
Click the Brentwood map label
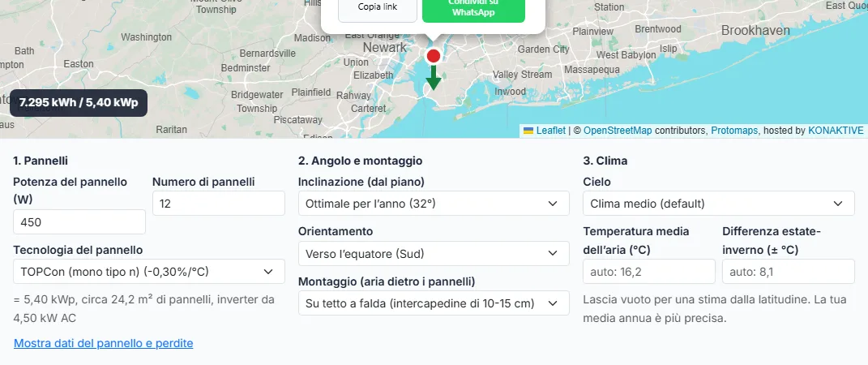[657, 29]
